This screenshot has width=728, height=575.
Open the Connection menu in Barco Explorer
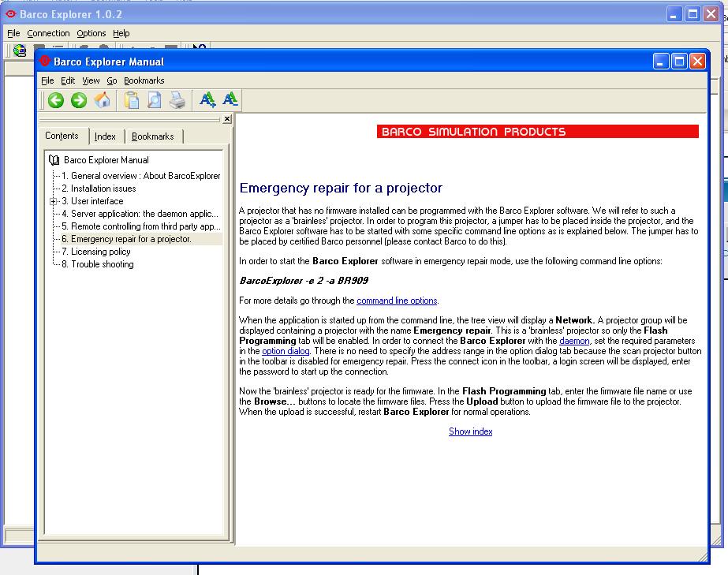point(48,33)
